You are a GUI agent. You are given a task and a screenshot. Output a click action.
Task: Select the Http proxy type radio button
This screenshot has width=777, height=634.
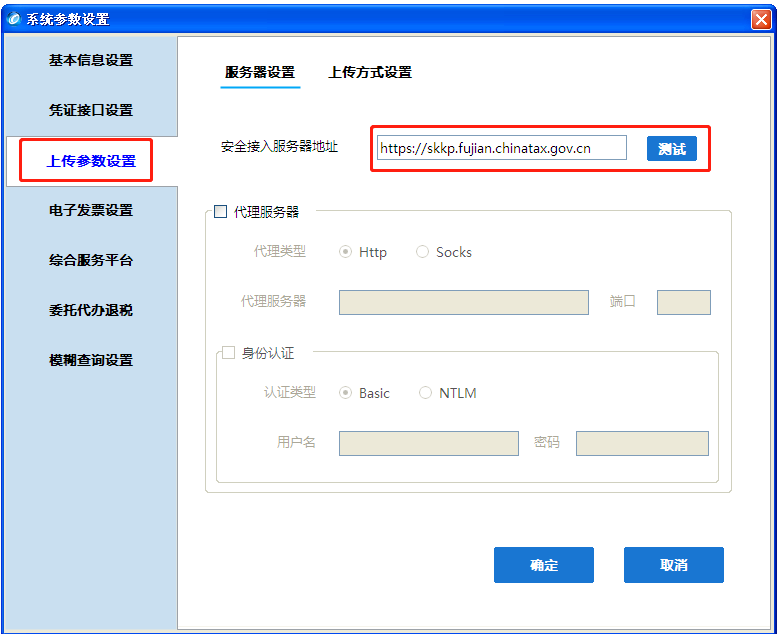345,252
